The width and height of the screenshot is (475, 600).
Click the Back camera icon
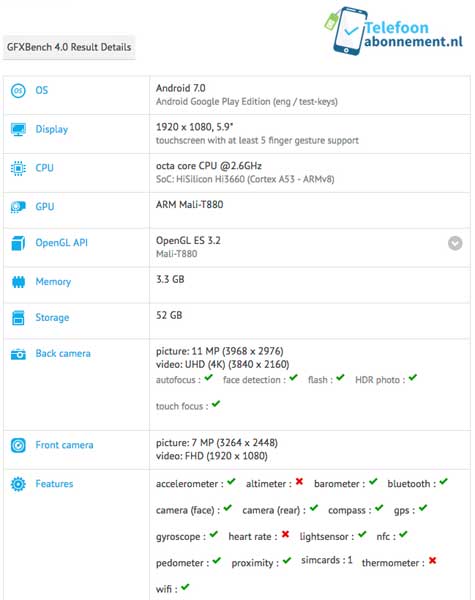pos(18,354)
